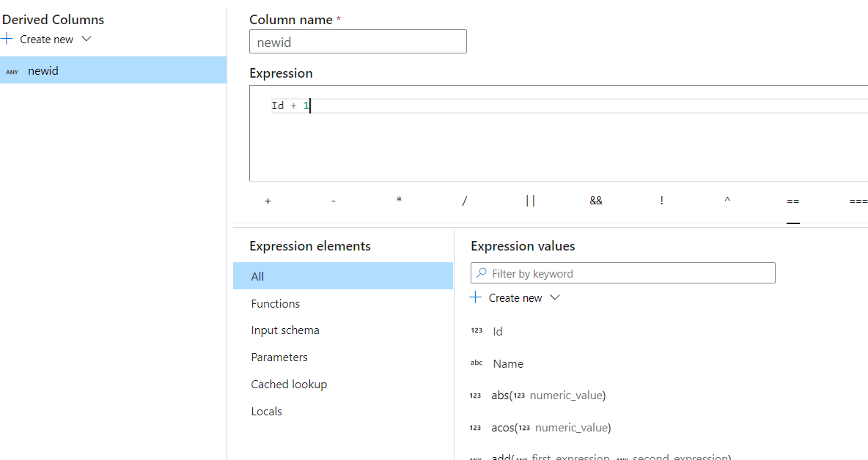Insert the multiply operator symbol

tap(399, 201)
